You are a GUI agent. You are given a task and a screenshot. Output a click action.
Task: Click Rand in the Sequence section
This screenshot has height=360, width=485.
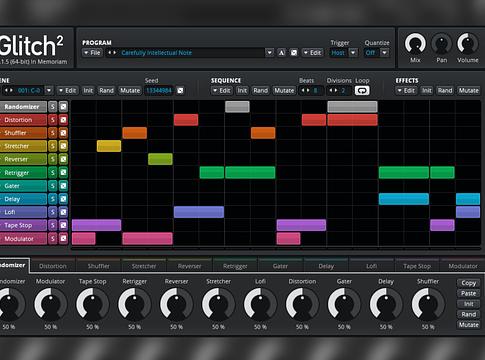tap(260, 90)
